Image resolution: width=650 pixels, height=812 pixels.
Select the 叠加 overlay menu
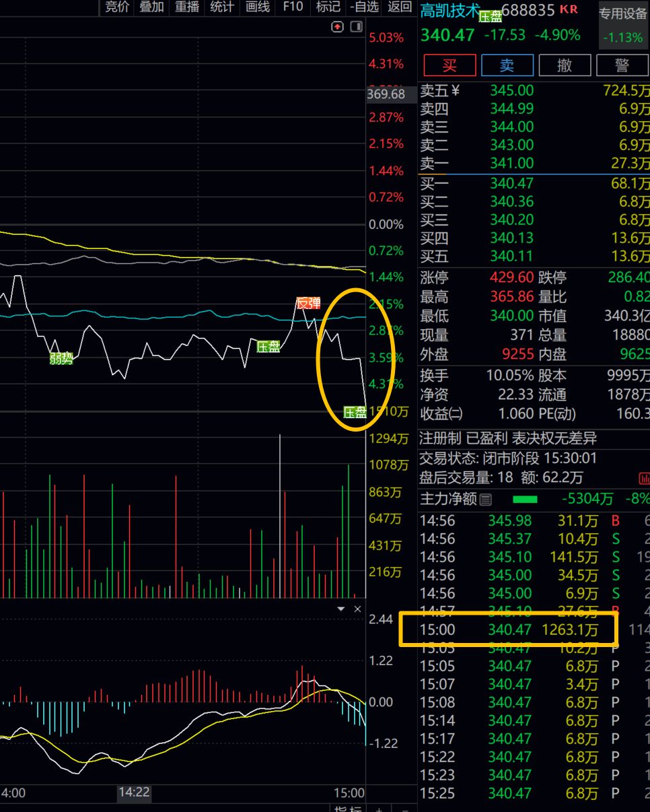tap(151, 7)
